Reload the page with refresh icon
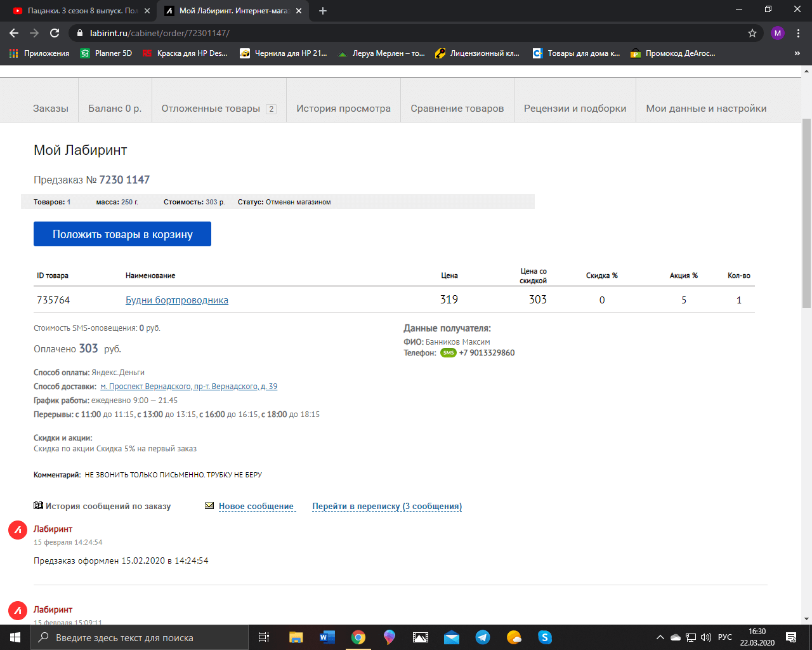The width and height of the screenshot is (812, 650). 55,33
